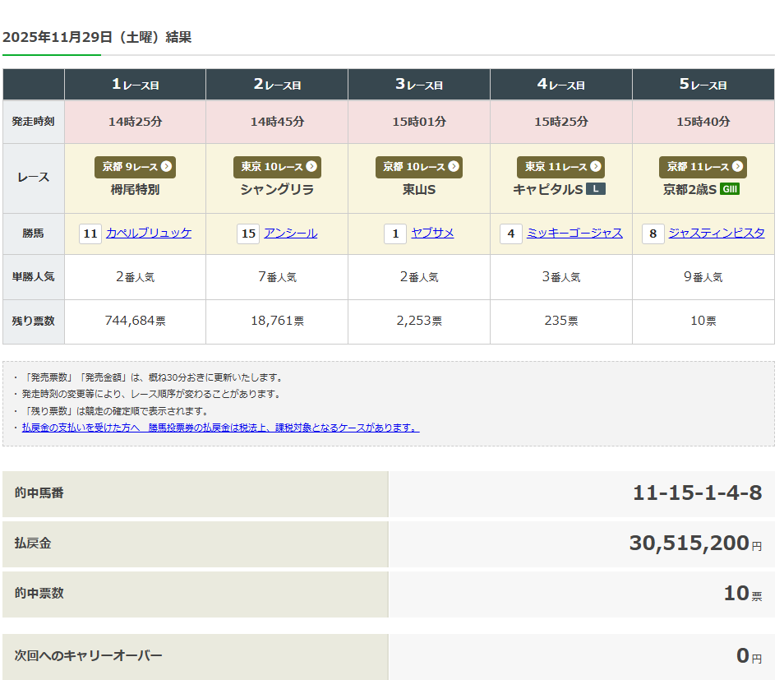Click horse number 11 box beside カペルブリュッケ
The width and height of the screenshot is (784, 680).
[90, 234]
